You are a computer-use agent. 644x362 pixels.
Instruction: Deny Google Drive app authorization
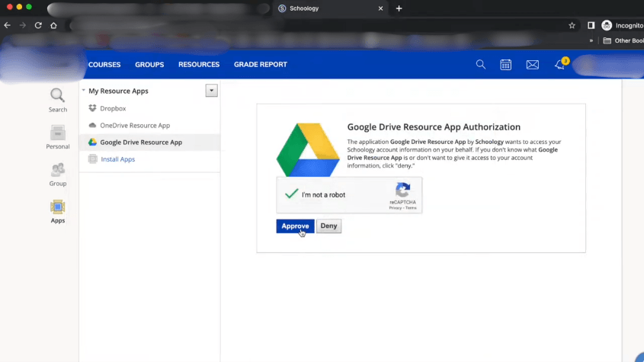click(328, 226)
